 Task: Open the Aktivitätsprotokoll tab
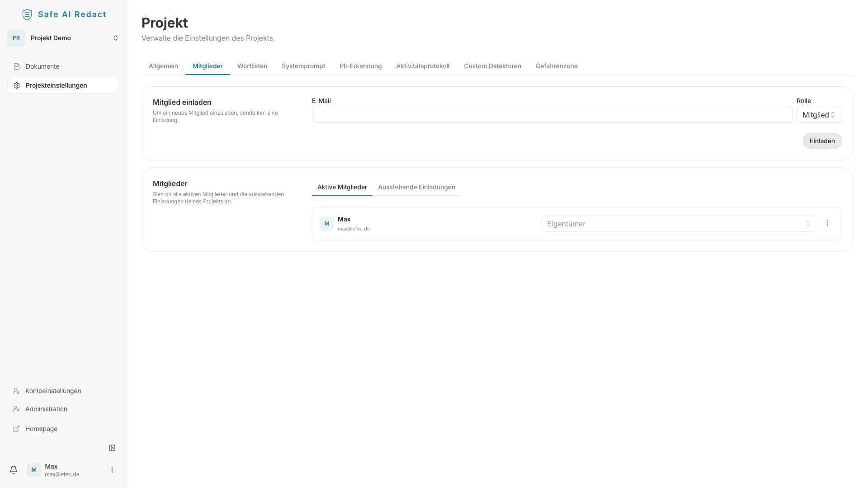(422, 66)
